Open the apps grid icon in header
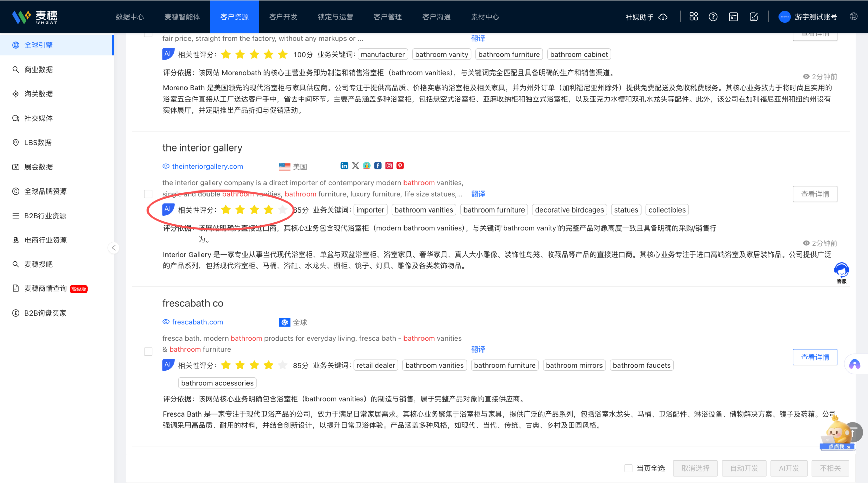Viewport: 868px width, 483px height. click(694, 17)
